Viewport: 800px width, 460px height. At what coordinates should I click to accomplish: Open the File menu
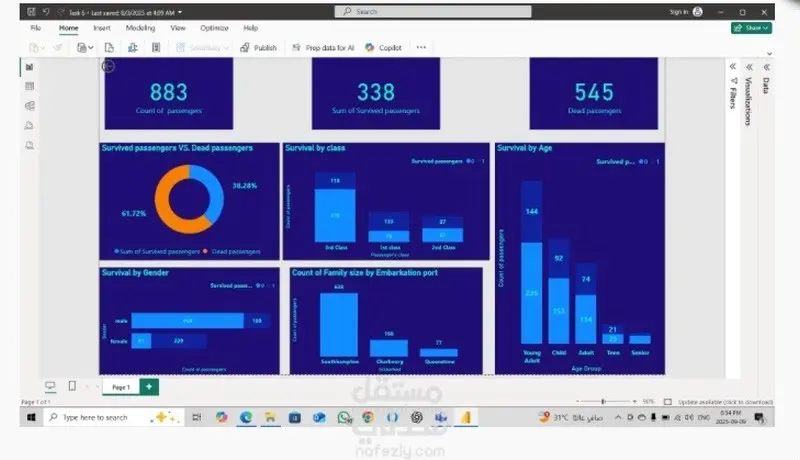[36, 28]
